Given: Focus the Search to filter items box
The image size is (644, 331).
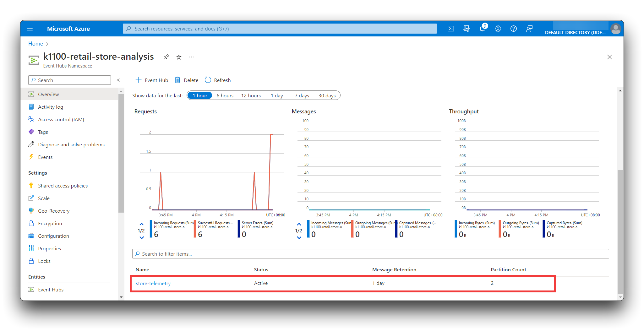Looking at the screenshot, I should (370, 254).
